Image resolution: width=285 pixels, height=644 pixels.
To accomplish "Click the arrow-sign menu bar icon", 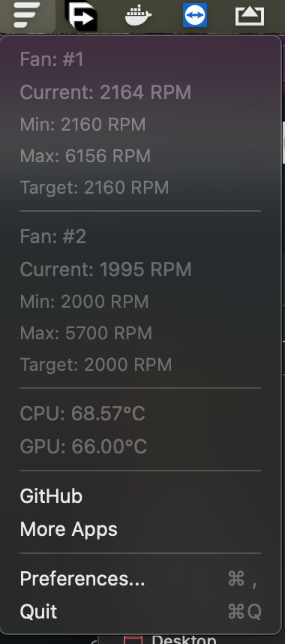I will point(81,16).
